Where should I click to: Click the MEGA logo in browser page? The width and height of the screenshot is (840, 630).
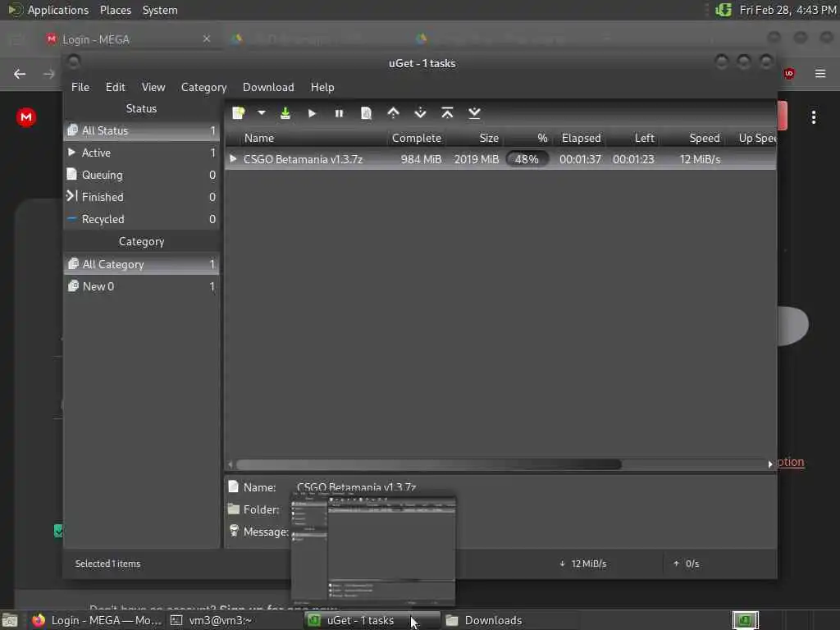pyautogui.click(x=25, y=116)
